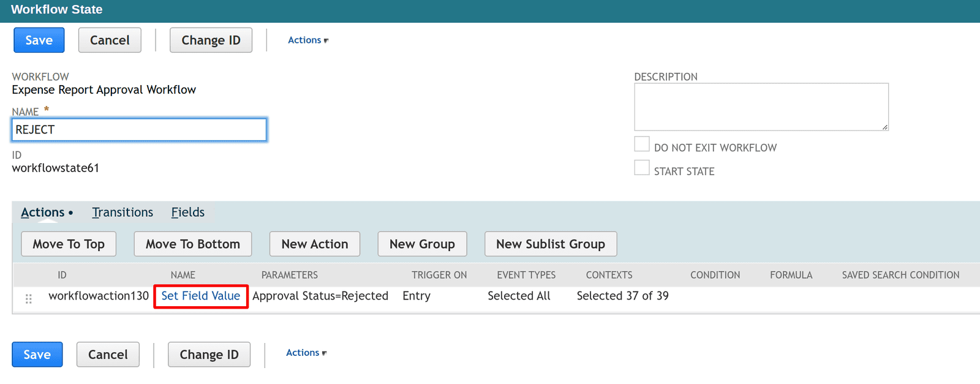Click the NAME column header in actions table

tap(183, 275)
